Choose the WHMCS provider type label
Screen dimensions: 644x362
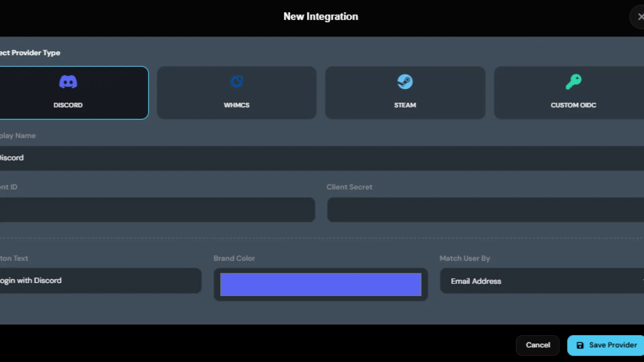click(236, 105)
